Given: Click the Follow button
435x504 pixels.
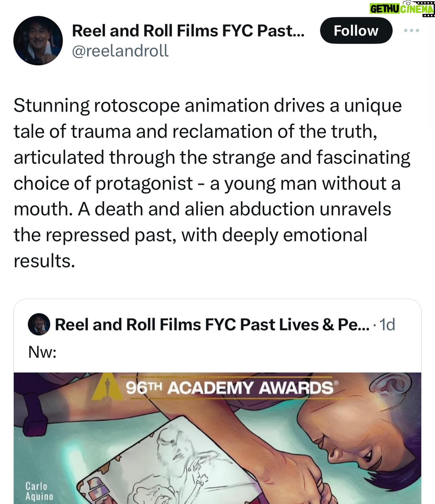Looking at the screenshot, I should 356,30.
